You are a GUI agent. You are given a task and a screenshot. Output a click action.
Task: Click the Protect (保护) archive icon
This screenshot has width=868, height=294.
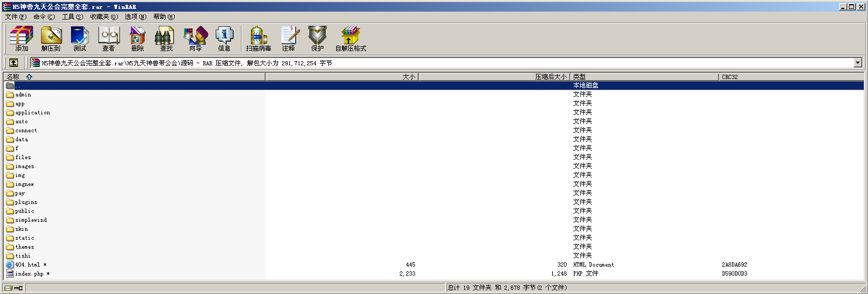tap(317, 38)
